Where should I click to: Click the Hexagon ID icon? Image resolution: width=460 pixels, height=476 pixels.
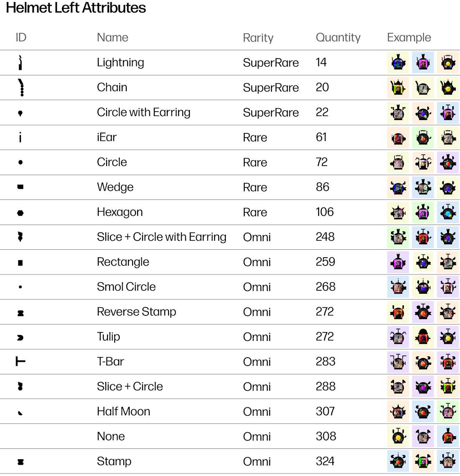pyautogui.click(x=20, y=213)
